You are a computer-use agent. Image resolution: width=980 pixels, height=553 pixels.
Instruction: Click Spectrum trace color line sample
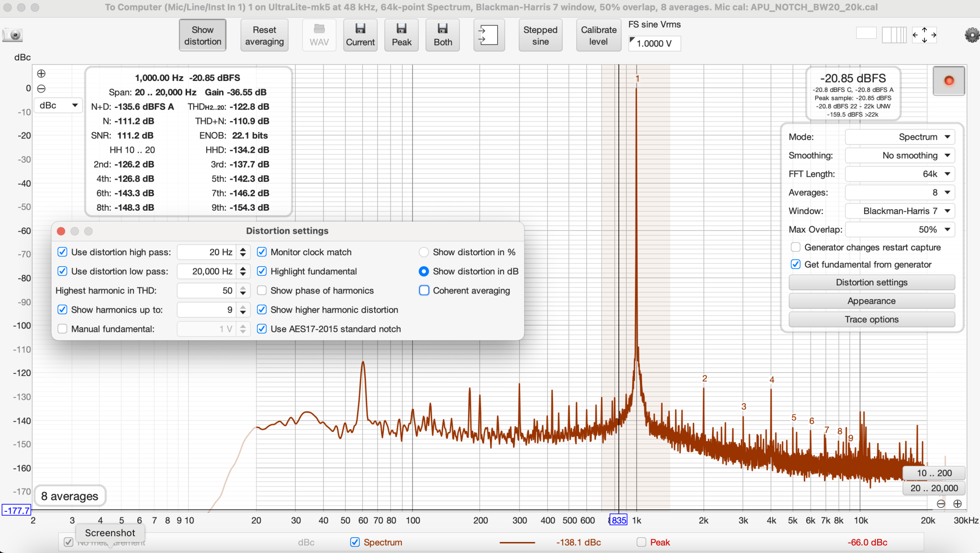point(517,542)
